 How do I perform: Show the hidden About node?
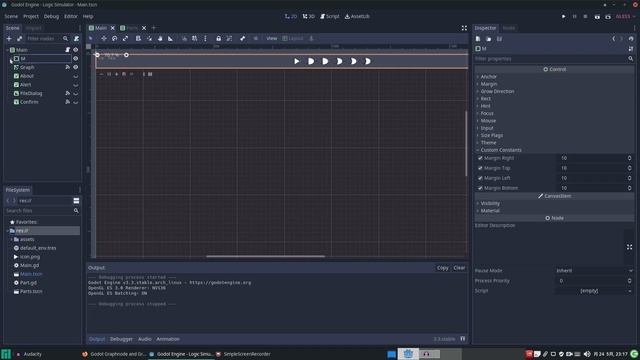click(x=76, y=76)
